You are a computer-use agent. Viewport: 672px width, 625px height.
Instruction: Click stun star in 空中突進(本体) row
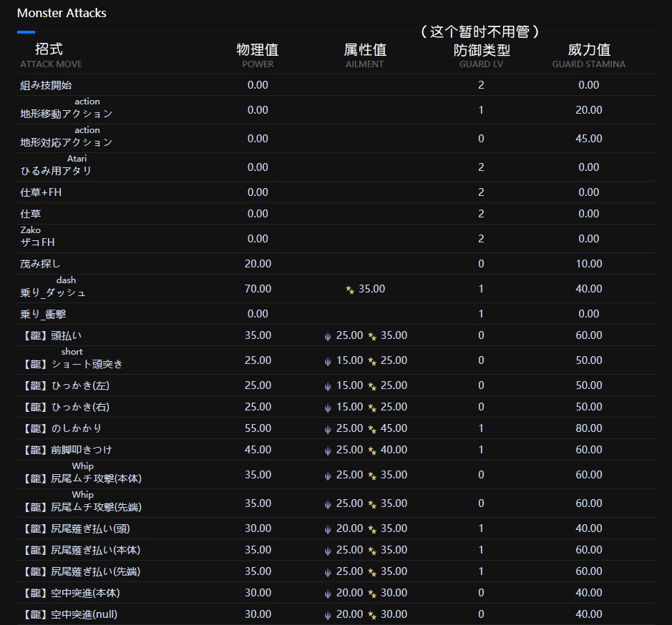372,594
